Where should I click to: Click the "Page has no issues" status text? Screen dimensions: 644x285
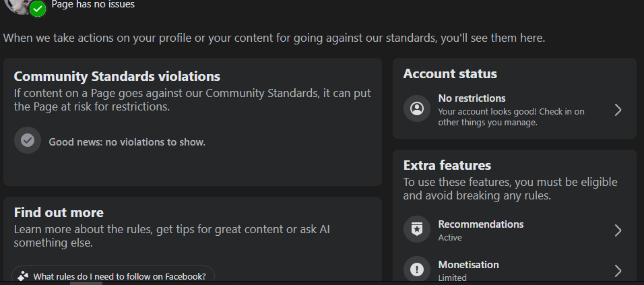[93, 5]
